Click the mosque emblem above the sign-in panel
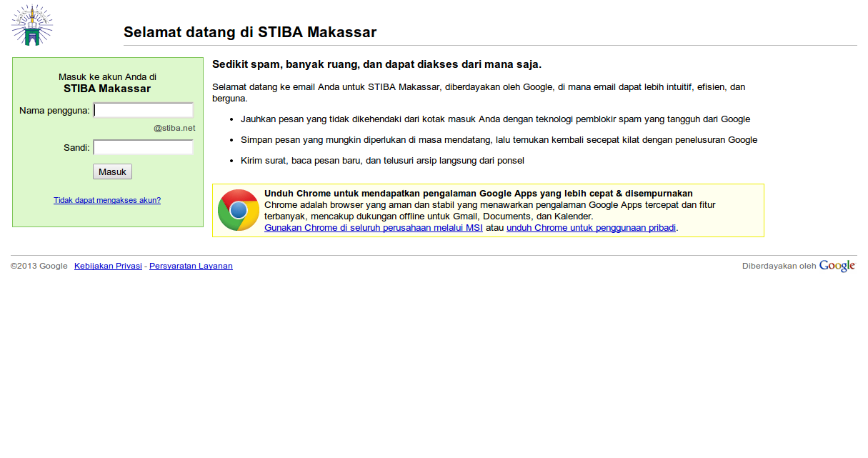The image size is (868, 458). pyautogui.click(x=31, y=24)
